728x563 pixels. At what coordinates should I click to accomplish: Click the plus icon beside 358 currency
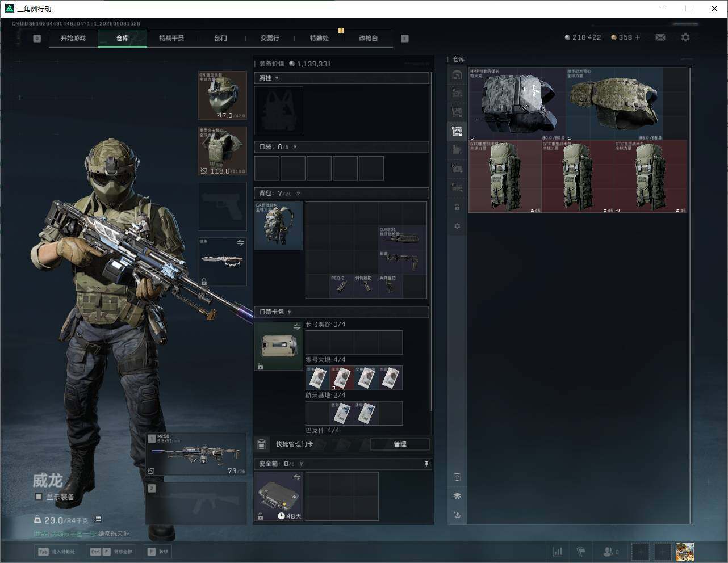[638, 37]
